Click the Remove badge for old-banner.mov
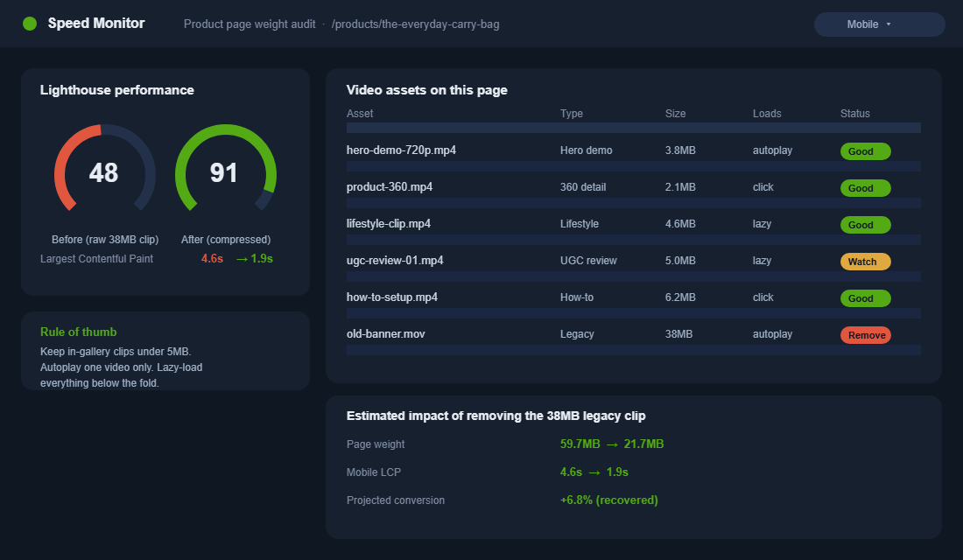963x560 pixels. click(865, 335)
